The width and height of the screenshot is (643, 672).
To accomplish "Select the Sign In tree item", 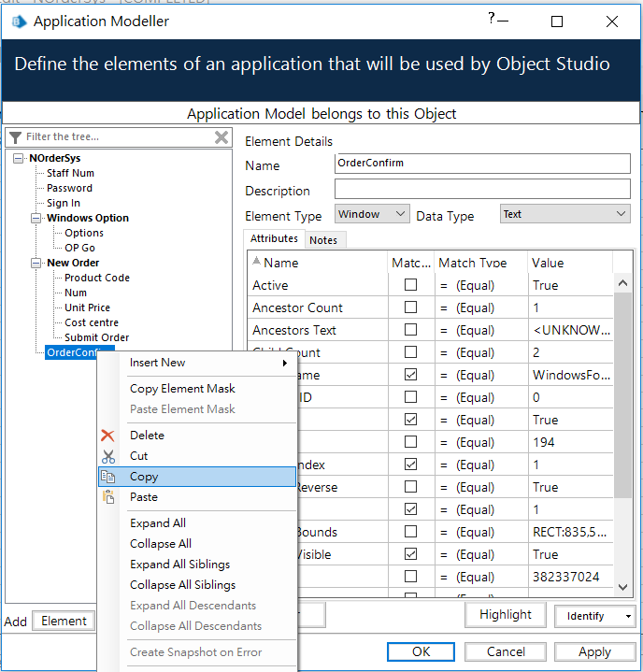I will [x=64, y=203].
